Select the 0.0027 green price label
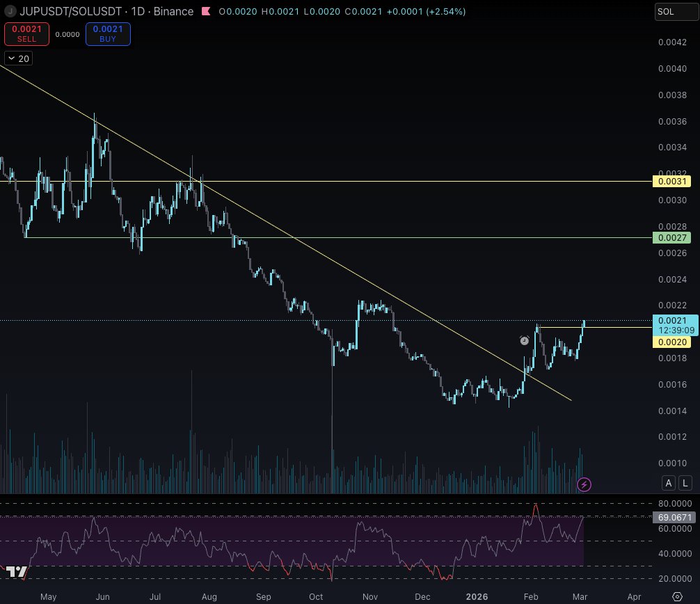The height and width of the screenshot is (604, 700). click(x=672, y=237)
